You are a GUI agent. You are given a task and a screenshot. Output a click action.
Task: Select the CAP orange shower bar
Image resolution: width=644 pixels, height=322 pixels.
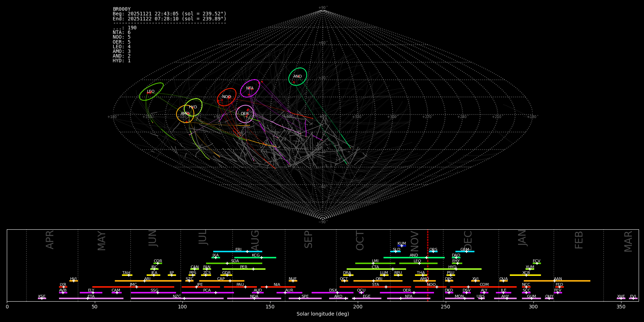tap(222, 281)
